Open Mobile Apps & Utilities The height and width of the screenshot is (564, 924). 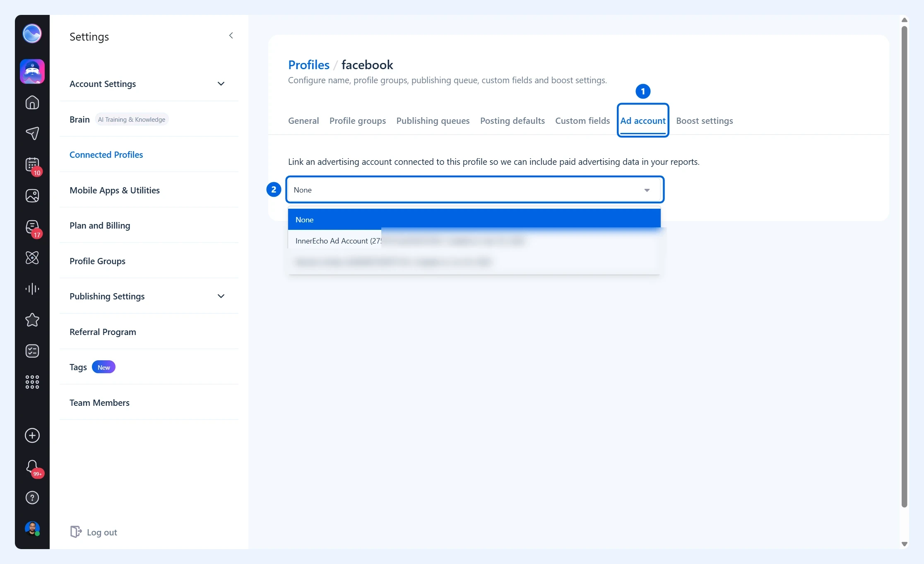(149, 190)
